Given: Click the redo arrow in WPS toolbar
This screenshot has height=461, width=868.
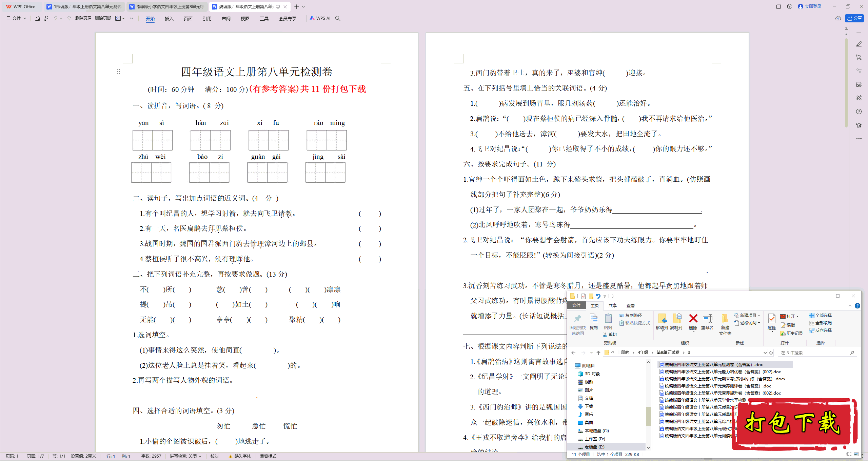Looking at the screenshot, I should 69,18.
